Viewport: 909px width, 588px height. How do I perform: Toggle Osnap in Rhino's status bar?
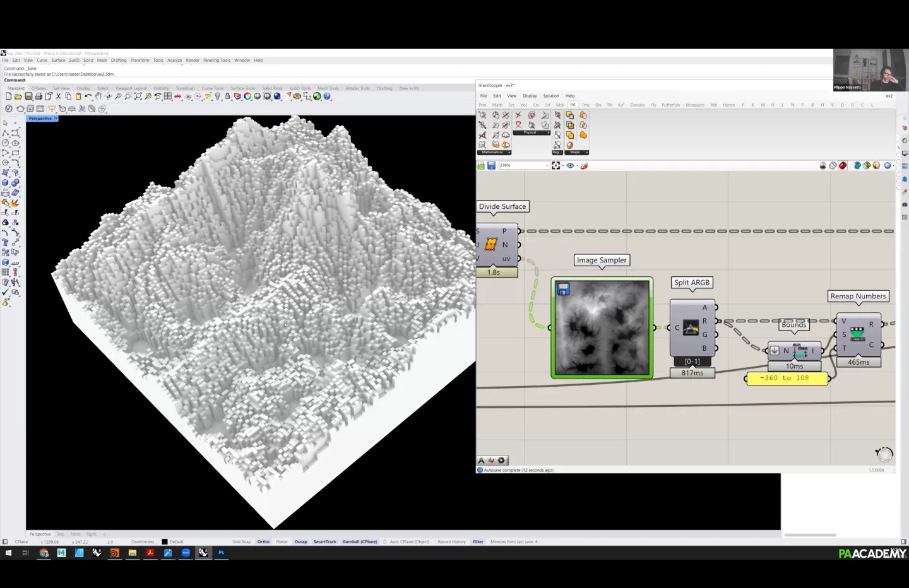300,542
